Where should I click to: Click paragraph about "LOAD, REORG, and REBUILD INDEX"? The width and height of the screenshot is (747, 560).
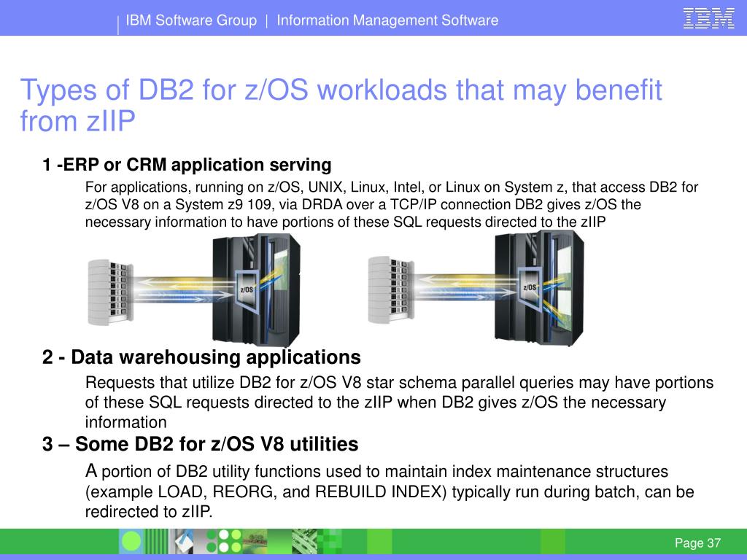tap(390, 491)
